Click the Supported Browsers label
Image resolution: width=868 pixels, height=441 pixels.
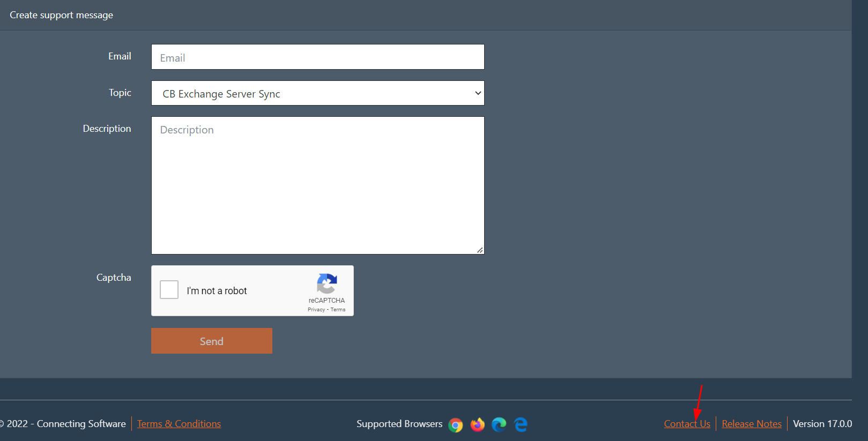[x=399, y=424]
